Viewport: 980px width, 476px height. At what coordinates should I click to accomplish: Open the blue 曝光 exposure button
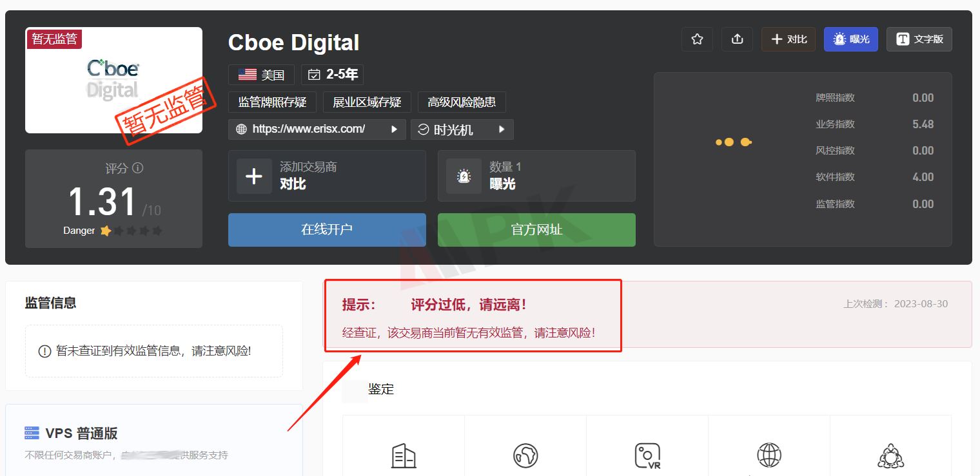coord(850,39)
